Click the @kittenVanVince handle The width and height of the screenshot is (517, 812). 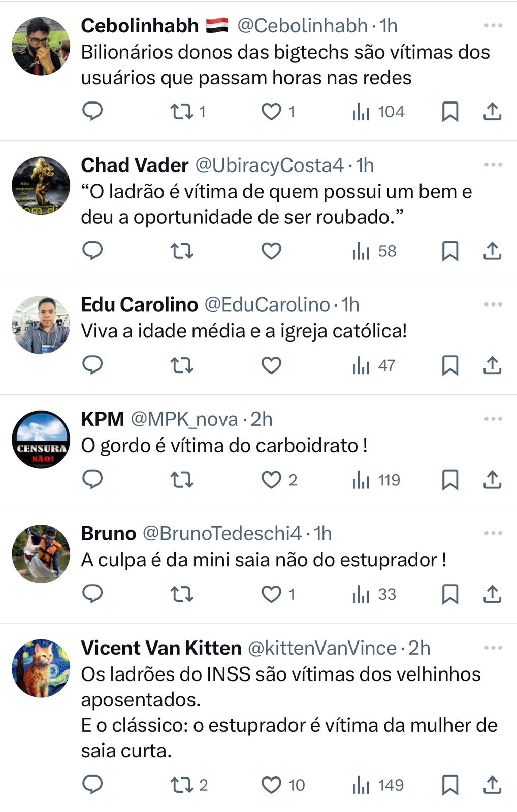point(322,648)
